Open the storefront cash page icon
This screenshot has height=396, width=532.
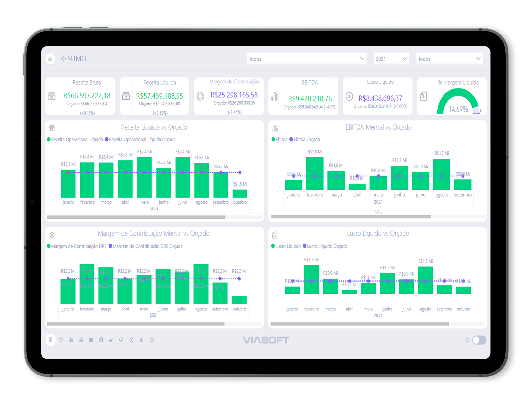tap(91, 340)
